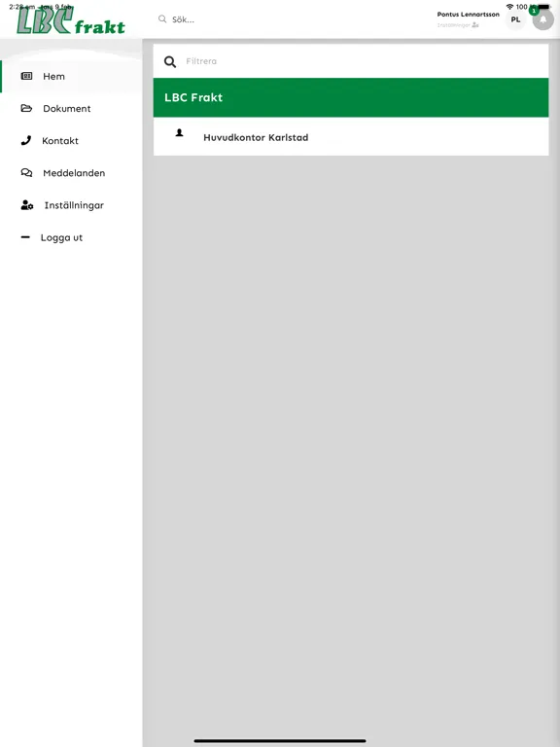The image size is (560, 747).
Task: Open the notification bell
Action: tap(542, 19)
